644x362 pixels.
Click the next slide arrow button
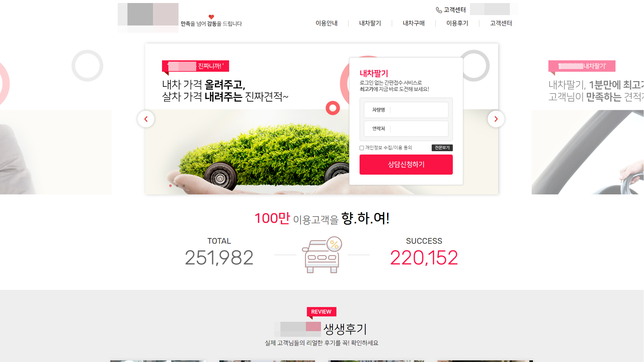pyautogui.click(x=496, y=119)
